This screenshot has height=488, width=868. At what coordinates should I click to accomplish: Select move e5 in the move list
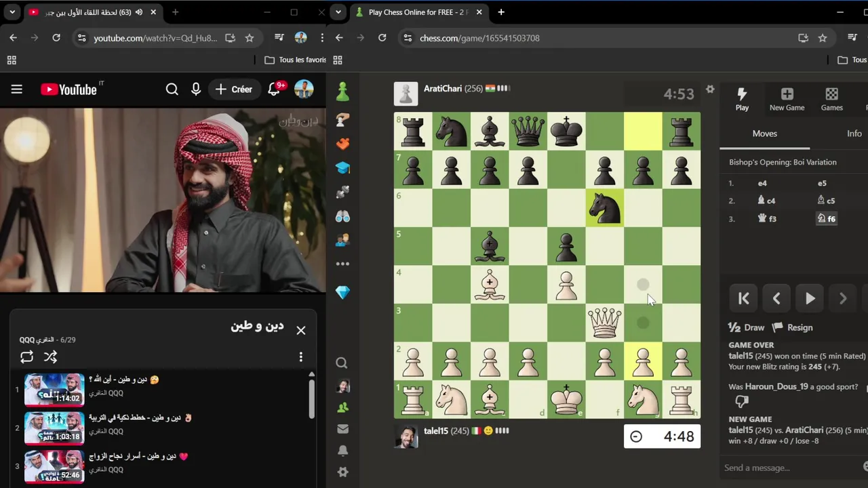coord(822,183)
